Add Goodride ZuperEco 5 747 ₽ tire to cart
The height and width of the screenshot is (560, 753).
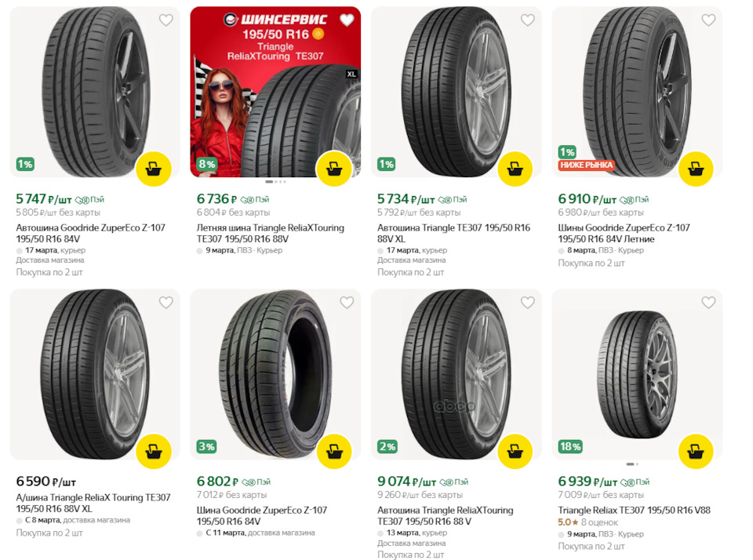coord(154,168)
